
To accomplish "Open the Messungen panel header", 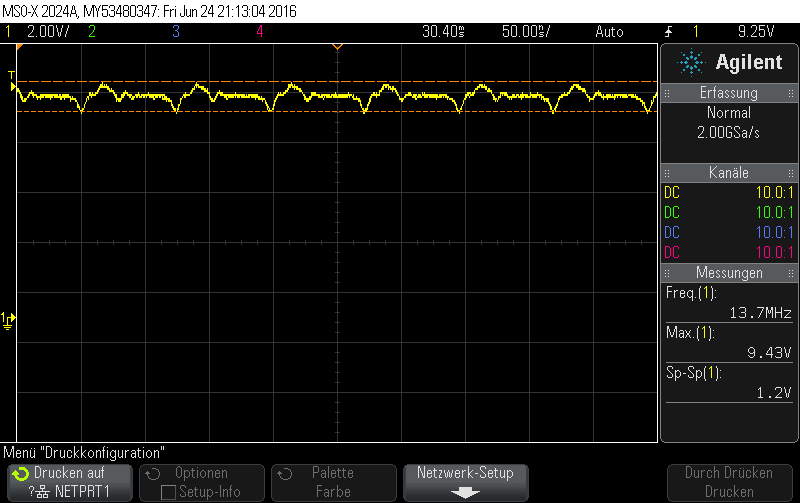I will [729, 273].
